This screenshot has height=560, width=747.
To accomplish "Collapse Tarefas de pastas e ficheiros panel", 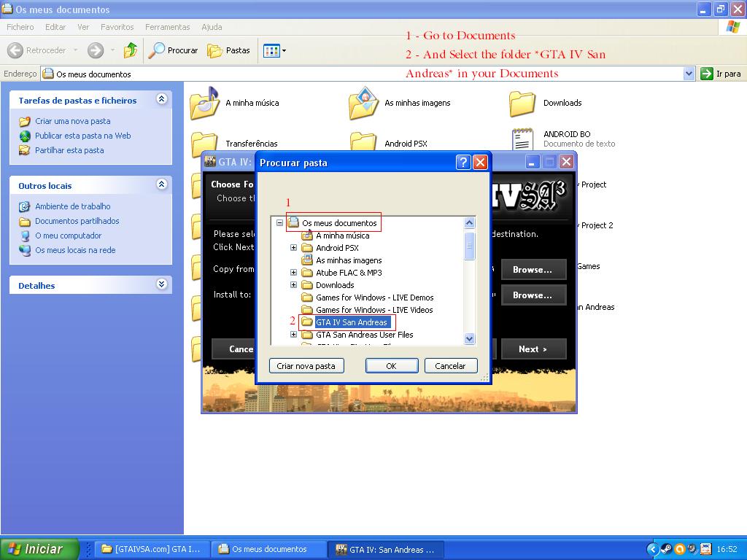I will [x=161, y=99].
